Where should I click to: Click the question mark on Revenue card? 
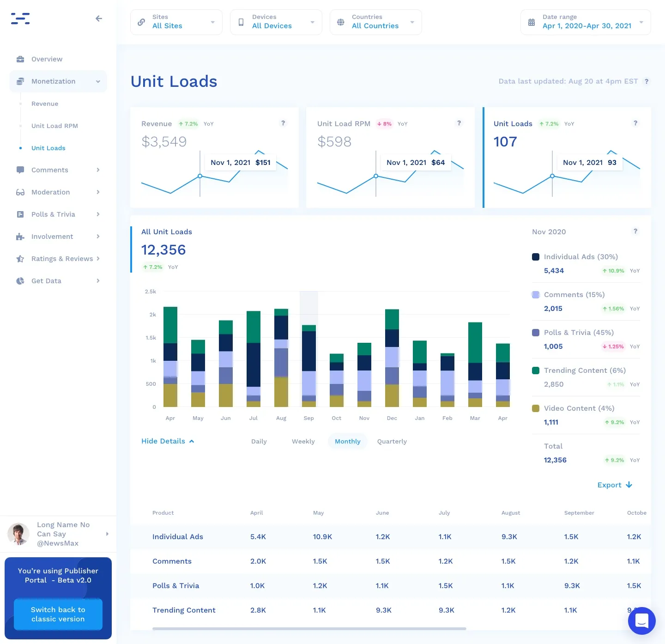[x=283, y=123]
